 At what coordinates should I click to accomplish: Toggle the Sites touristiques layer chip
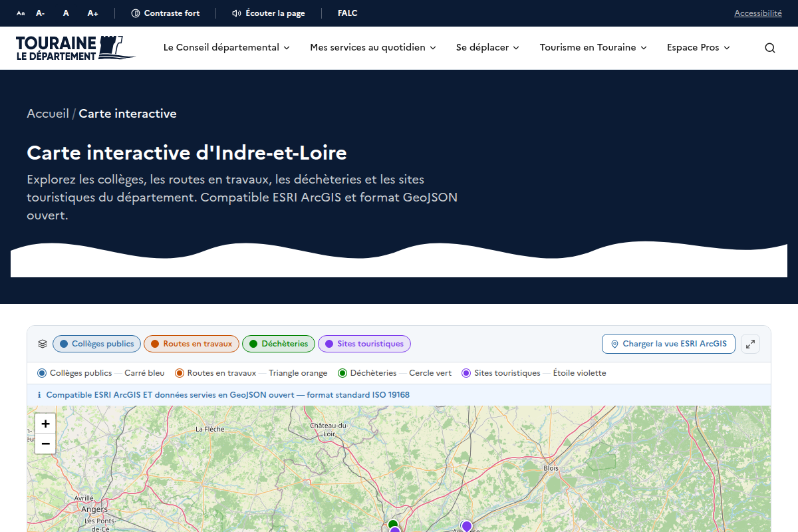364,344
